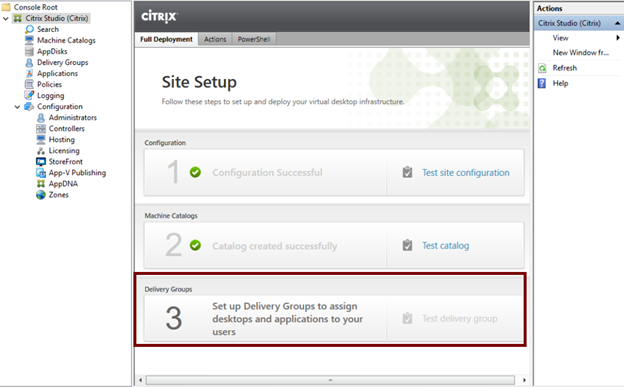Click the green checkmark next to Configuration Successful
The width and height of the screenshot is (624, 387).
point(195,172)
